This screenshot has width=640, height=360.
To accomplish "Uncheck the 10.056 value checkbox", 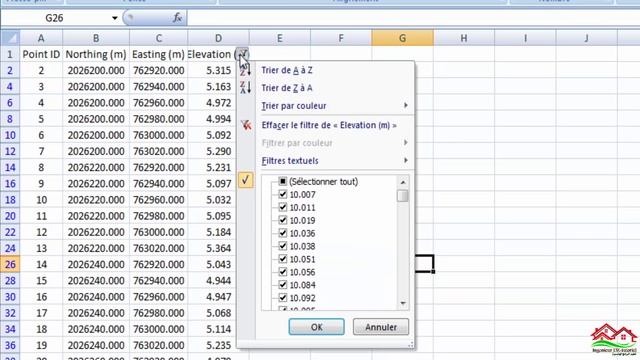I will coord(282,271).
